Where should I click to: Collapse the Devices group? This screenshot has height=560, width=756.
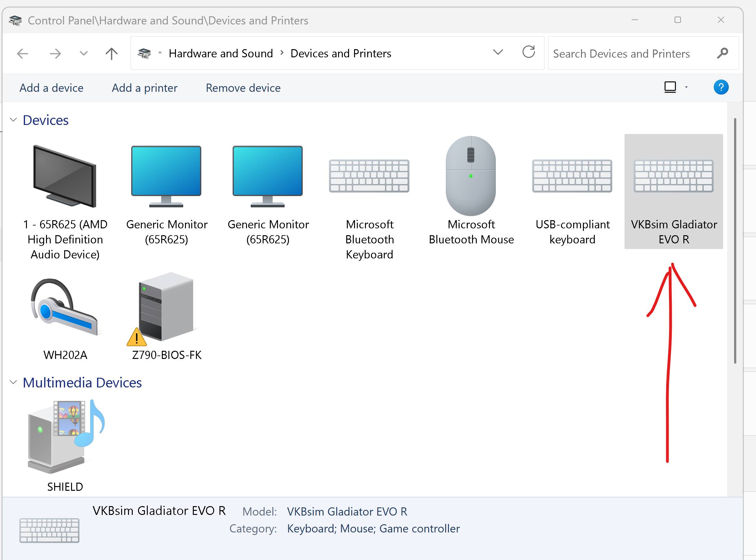click(13, 120)
